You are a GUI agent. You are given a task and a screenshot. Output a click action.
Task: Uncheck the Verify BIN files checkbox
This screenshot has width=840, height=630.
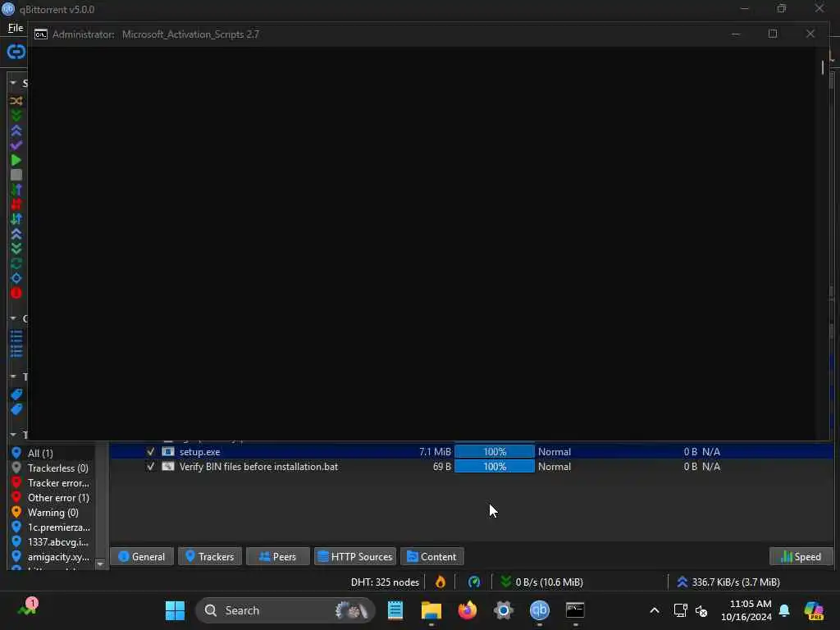tap(151, 467)
